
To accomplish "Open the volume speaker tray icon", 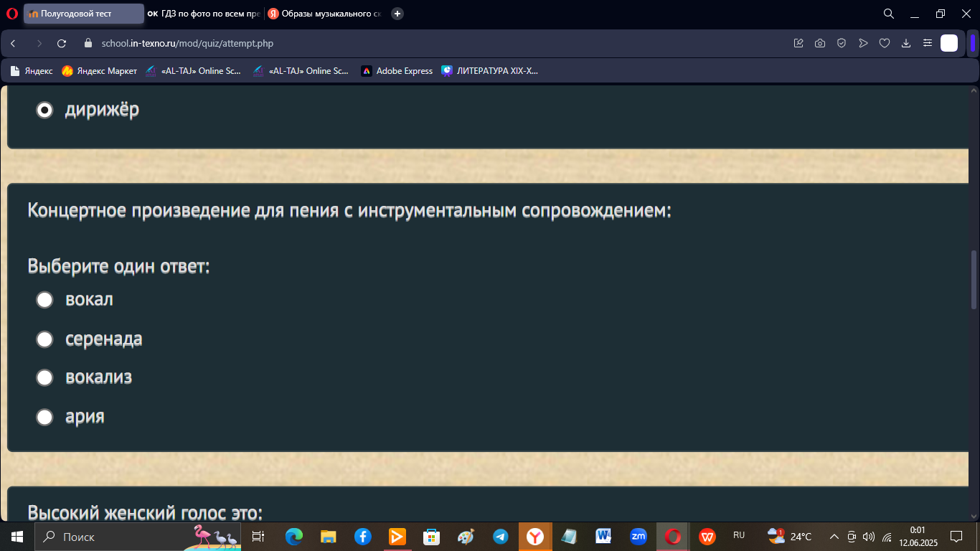I will point(869,537).
